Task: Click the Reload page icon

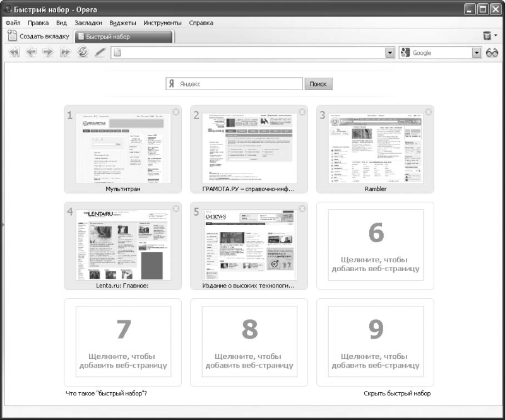Action: tap(82, 53)
